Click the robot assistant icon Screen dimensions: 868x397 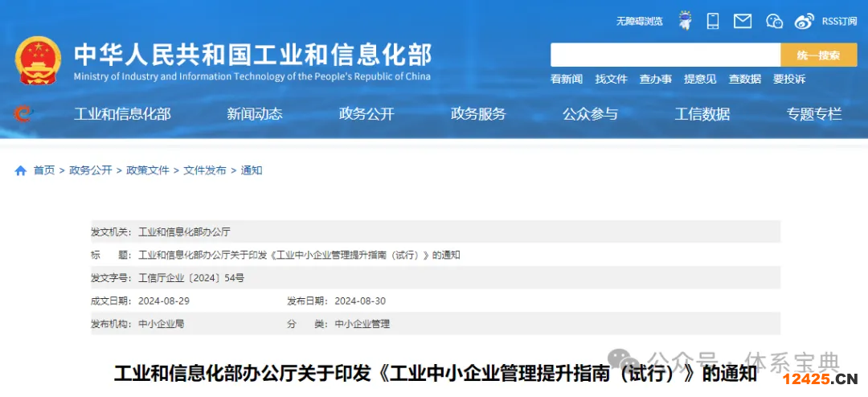685,21
